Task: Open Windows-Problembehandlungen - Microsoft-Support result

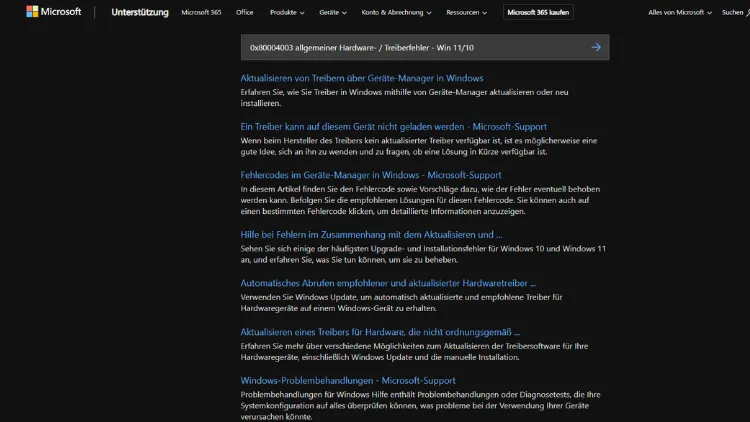Action: coord(348,380)
